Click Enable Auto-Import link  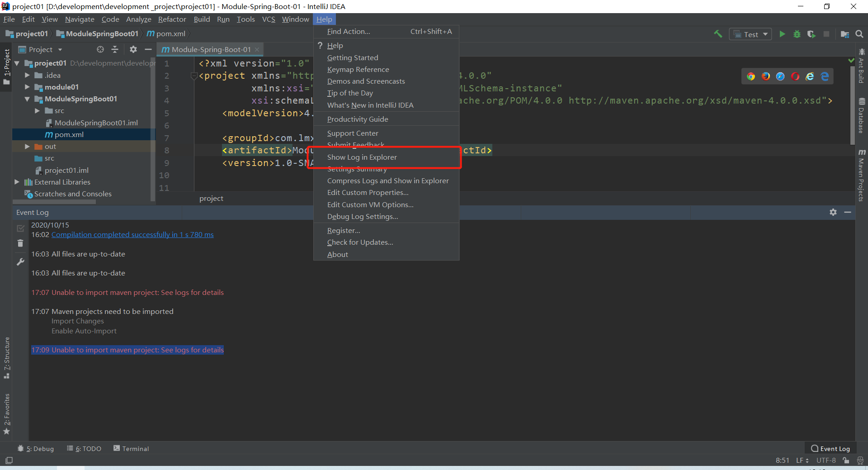click(84, 331)
